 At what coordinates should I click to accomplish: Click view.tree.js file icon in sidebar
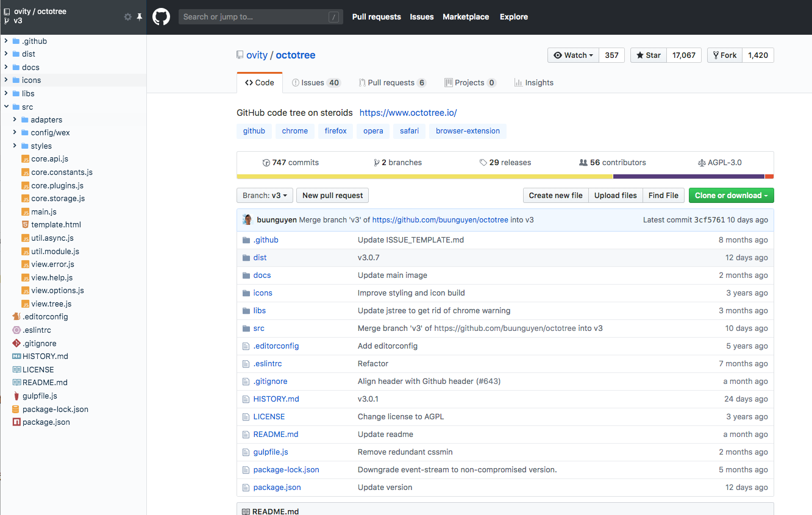[25, 304]
